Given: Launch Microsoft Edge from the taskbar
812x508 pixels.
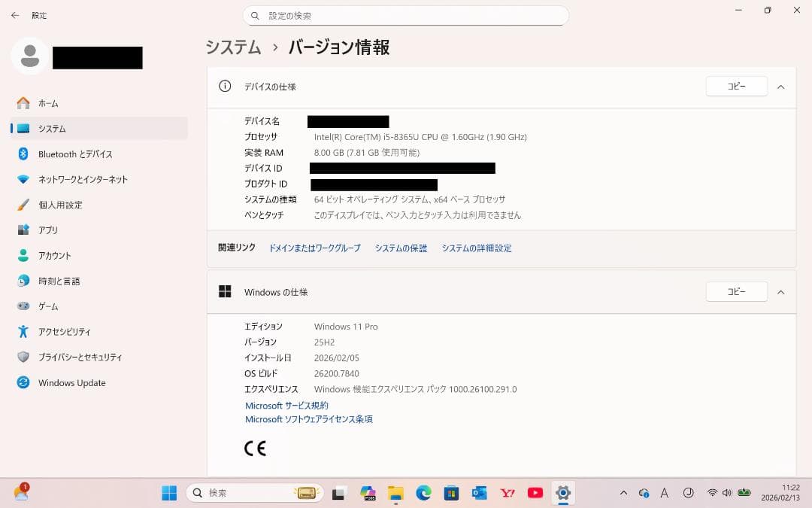Looking at the screenshot, I should [423, 493].
